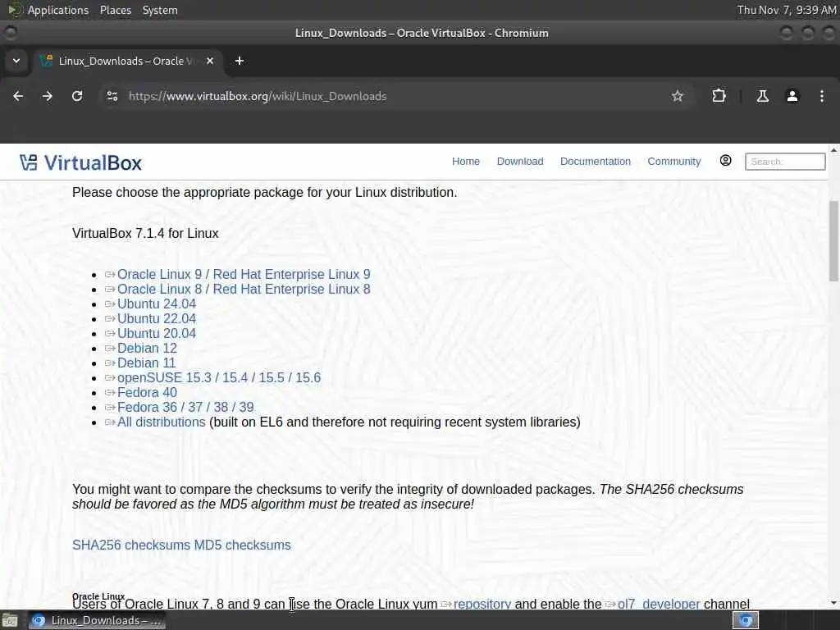Open the Download nav item
This screenshot has height=630, width=840.
[519, 162]
